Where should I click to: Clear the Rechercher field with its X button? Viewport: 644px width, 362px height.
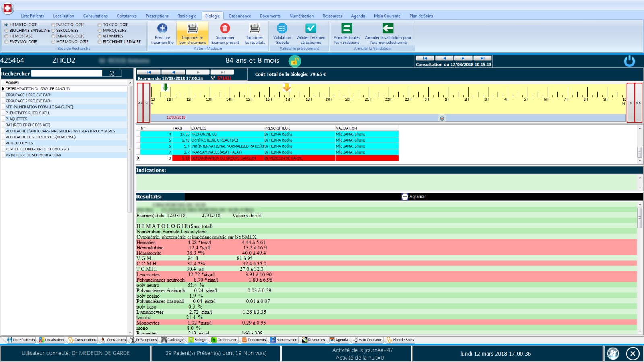[x=112, y=73]
